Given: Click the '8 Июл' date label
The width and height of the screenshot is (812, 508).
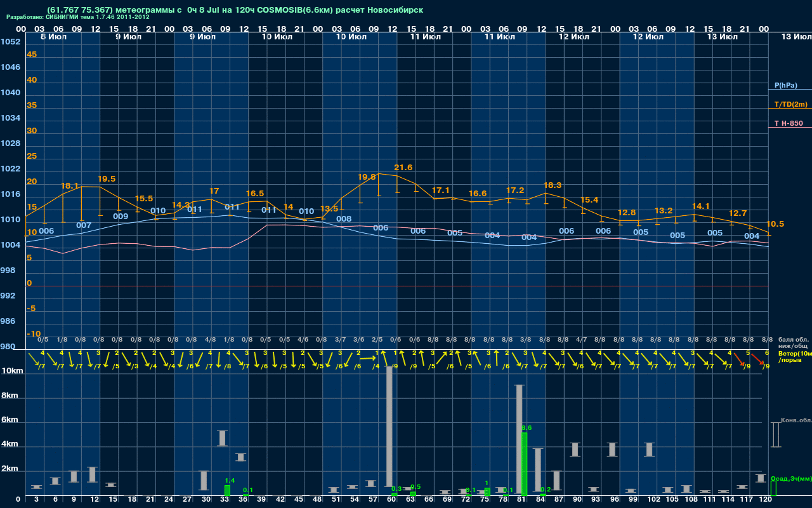Looking at the screenshot, I should click(52, 37).
